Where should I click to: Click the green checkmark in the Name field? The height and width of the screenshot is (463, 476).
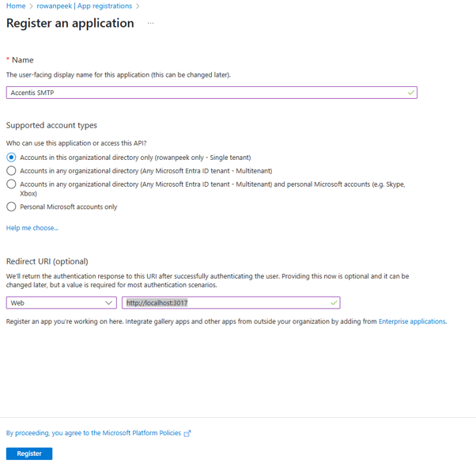point(411,93)
